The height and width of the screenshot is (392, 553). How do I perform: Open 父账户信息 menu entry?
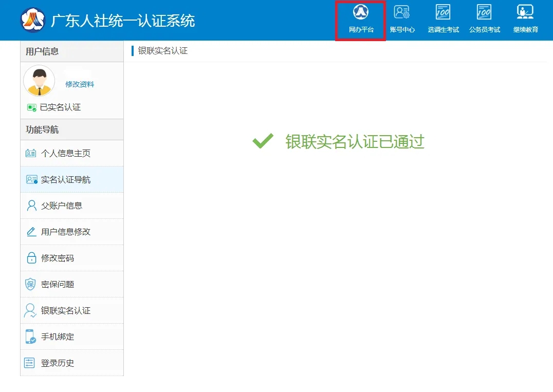tap(72, 206)
